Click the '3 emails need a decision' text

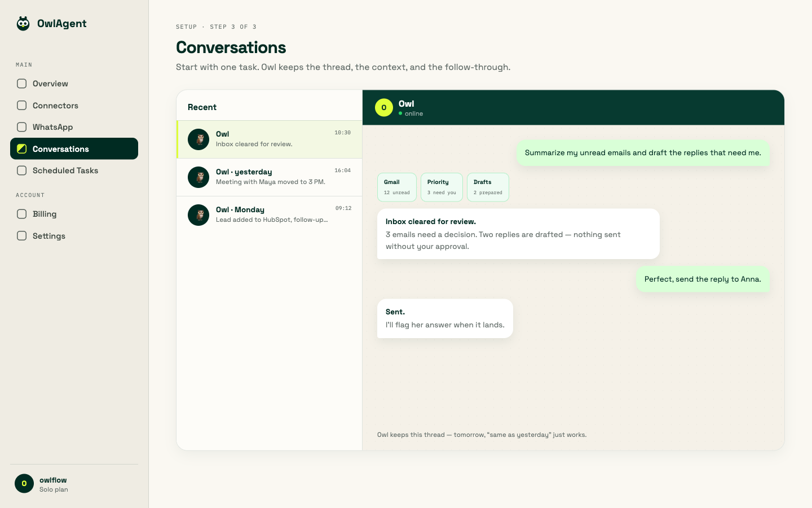(x=503, y=240)
